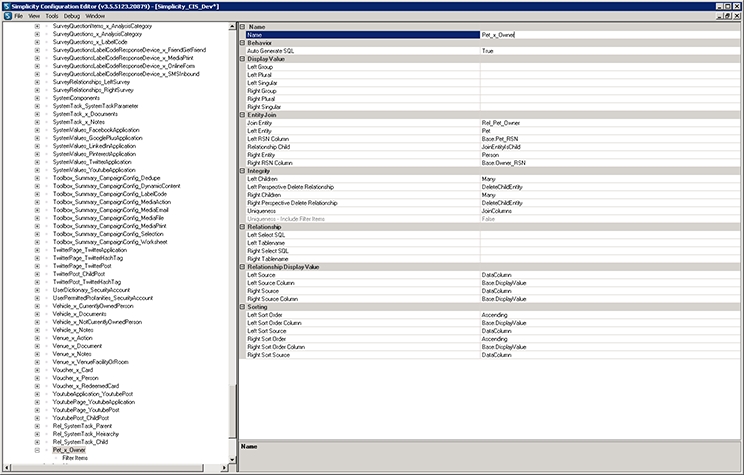Screen dimensions: 744x475
Task: Select Vehicle_x_Documents in the tree
Action: [79, 314]
